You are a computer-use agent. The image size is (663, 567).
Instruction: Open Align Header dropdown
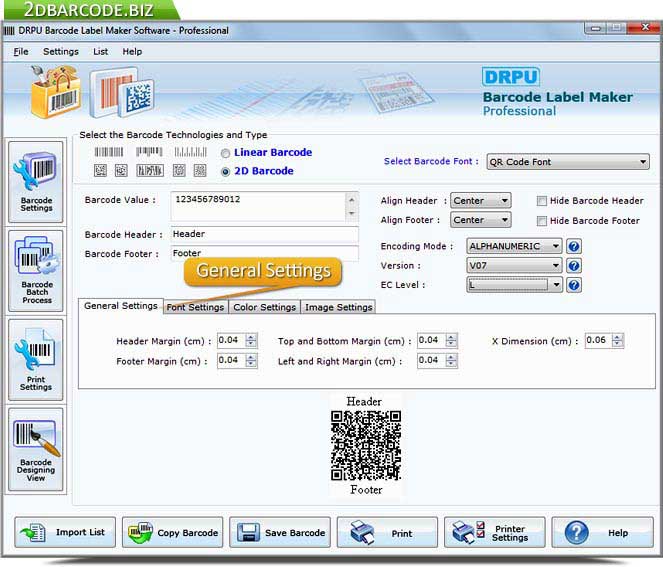click(x=480, y=200)
